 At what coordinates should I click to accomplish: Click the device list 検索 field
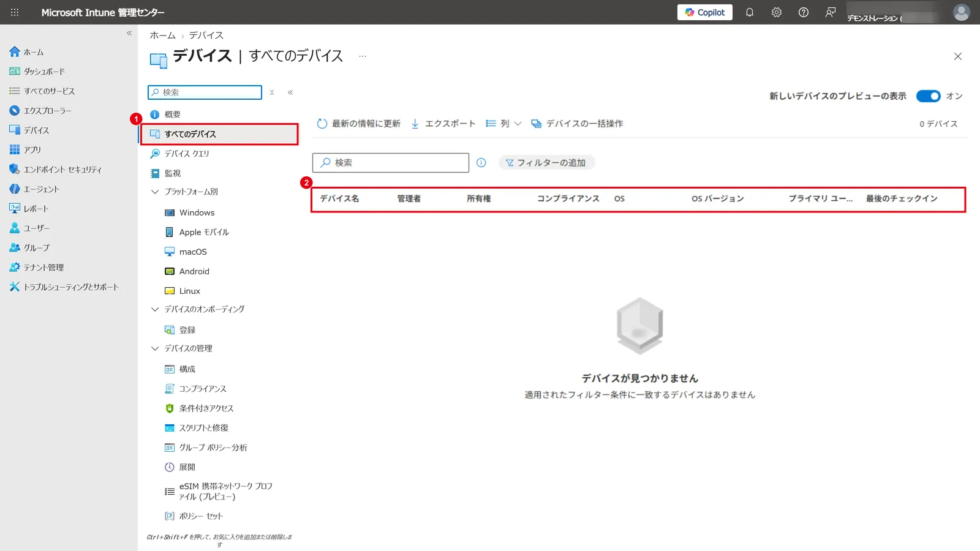pos(391,163)
